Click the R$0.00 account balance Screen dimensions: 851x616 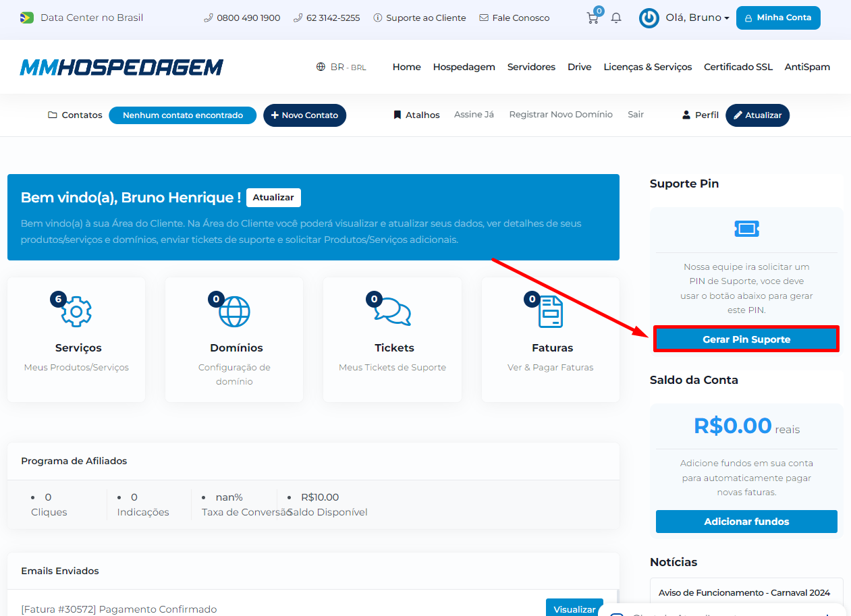733,426
